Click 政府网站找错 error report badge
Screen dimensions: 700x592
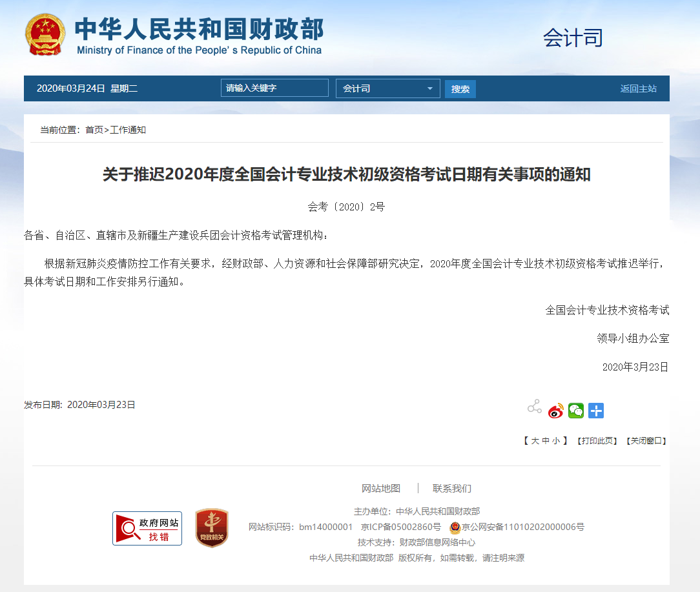[147, 528]
